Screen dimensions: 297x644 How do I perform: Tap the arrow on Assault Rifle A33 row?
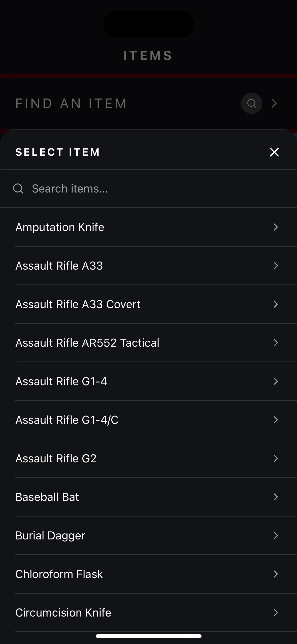point(276,266)
